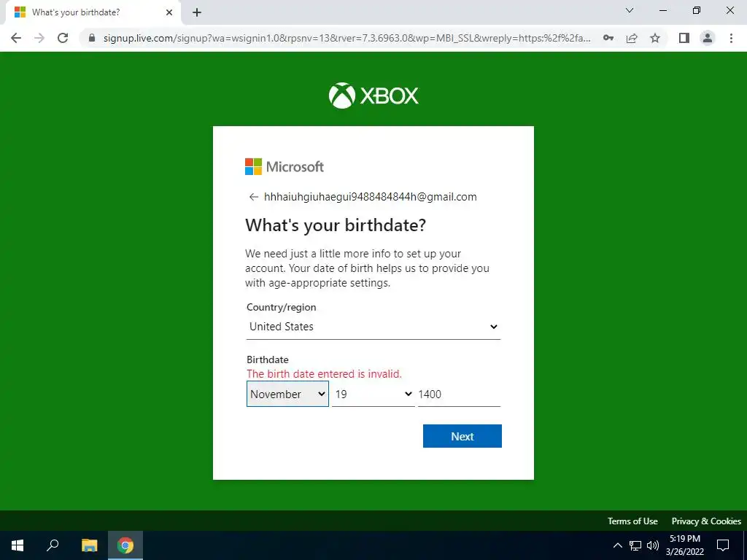Screen dimensions: 747x560
Task: Restore down the Chrome window
Action: 697,10
